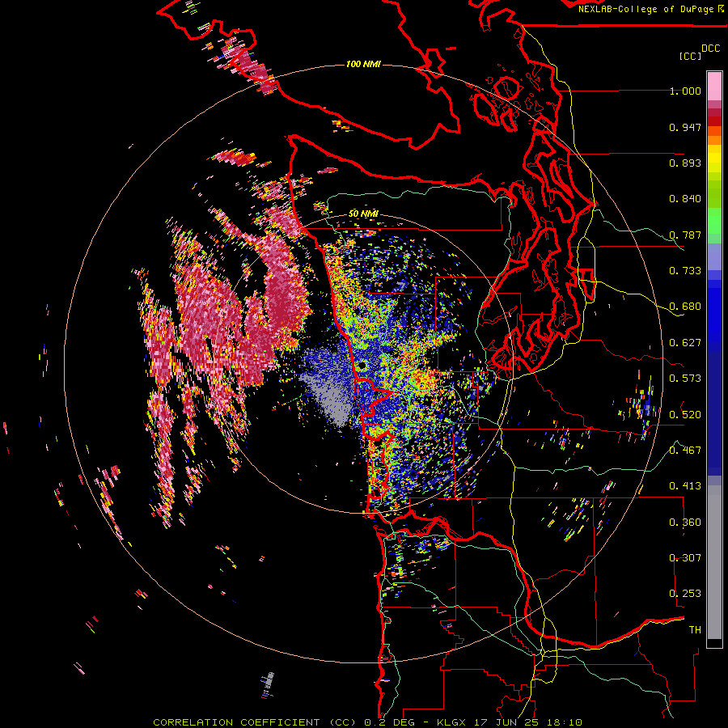Click the black radar site dot
Viewport: 728px width, 728px height.
362,366
